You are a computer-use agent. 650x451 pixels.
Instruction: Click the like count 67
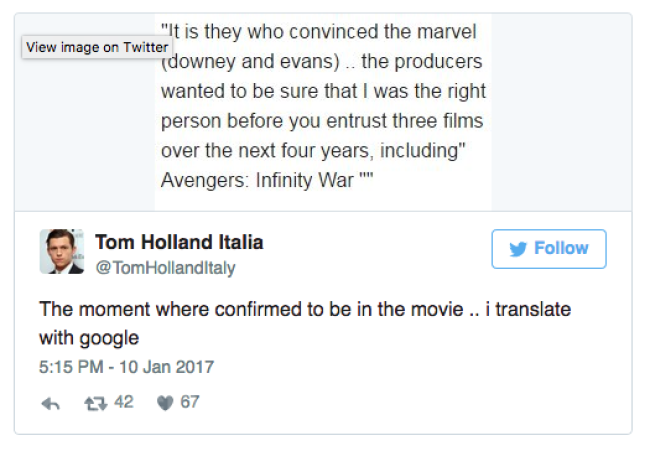(x=190, y=402)
